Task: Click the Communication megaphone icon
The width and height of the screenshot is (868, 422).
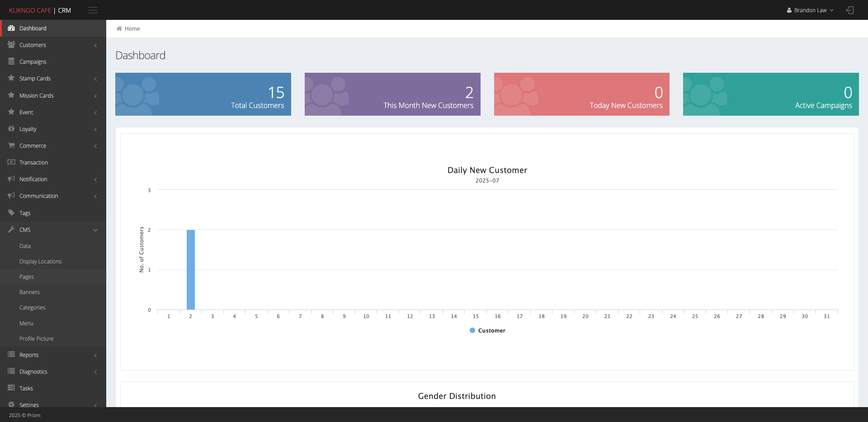Action: [x=11, y=196]
